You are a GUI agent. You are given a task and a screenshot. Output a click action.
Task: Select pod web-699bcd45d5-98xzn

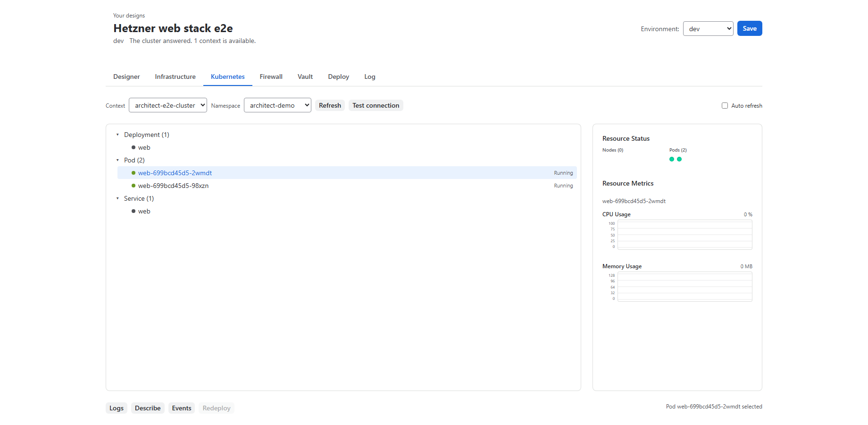coord(347,186)
